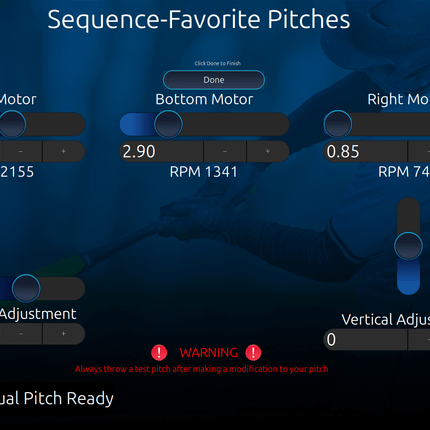
Task: Click the Vertical Adjustment 0 value field
Action: pos(366,340)
